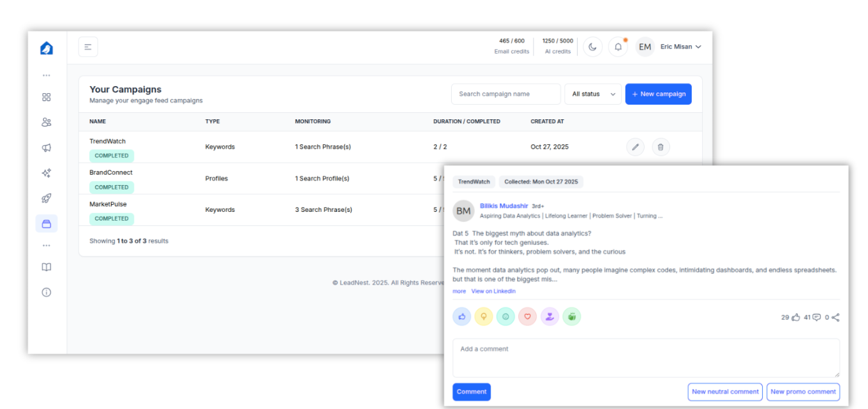This screenshot has width=868, height=409.
Task: Open the dashboard grid sidebar item
Action: (x=46, y=97)
